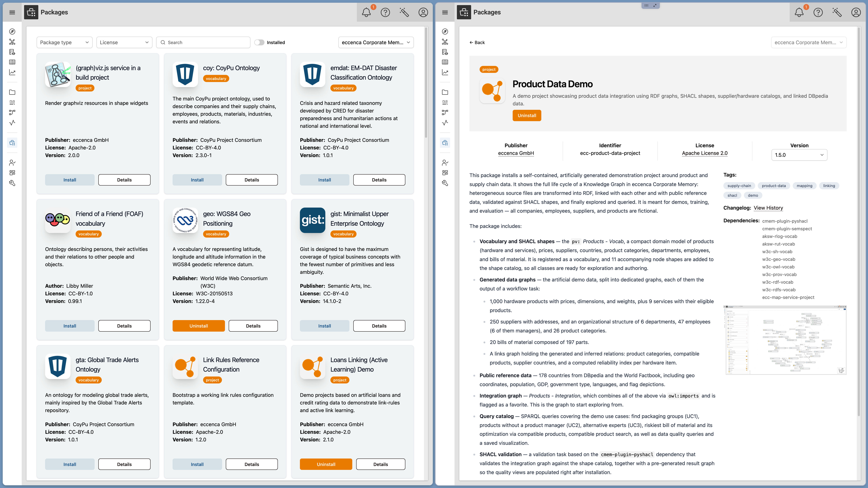The height and width of the screenshot is (488, 868).
Task: Open Details for Link Rules Reference Configuration
Action: pyautogui.click(x=252, y=464)
